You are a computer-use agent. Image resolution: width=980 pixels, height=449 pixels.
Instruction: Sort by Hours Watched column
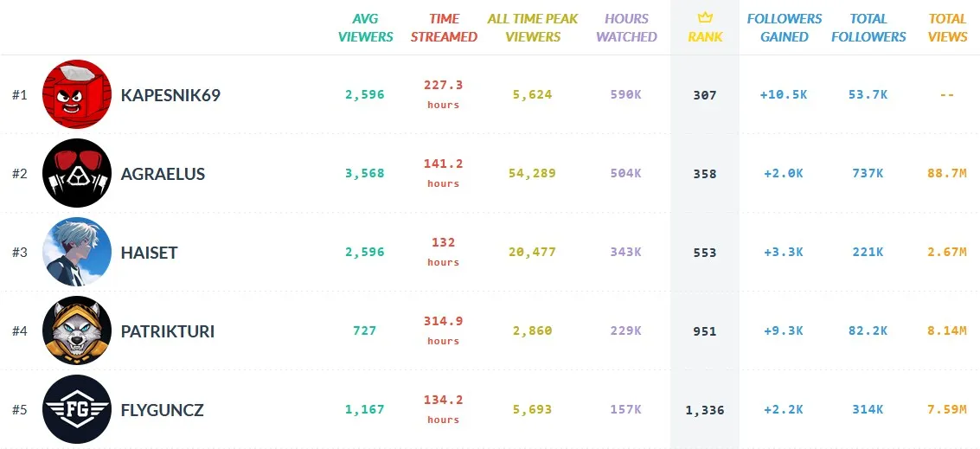[626, 28]
